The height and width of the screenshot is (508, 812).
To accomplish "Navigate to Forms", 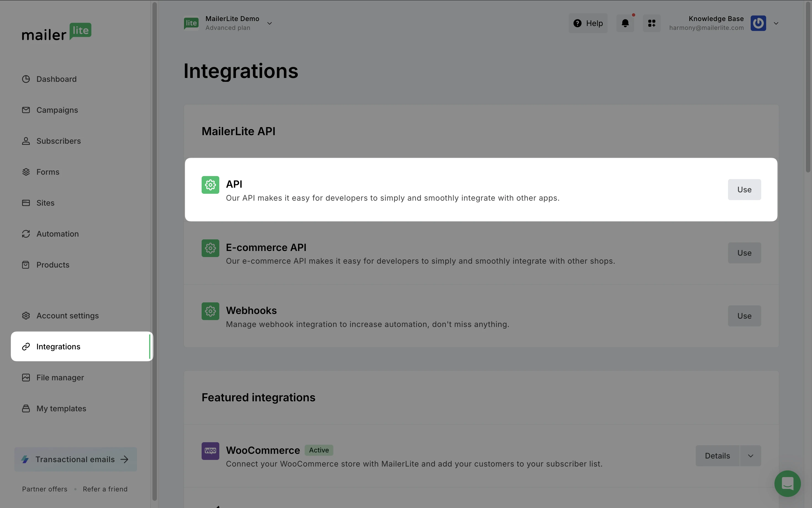I will point(48,172).
